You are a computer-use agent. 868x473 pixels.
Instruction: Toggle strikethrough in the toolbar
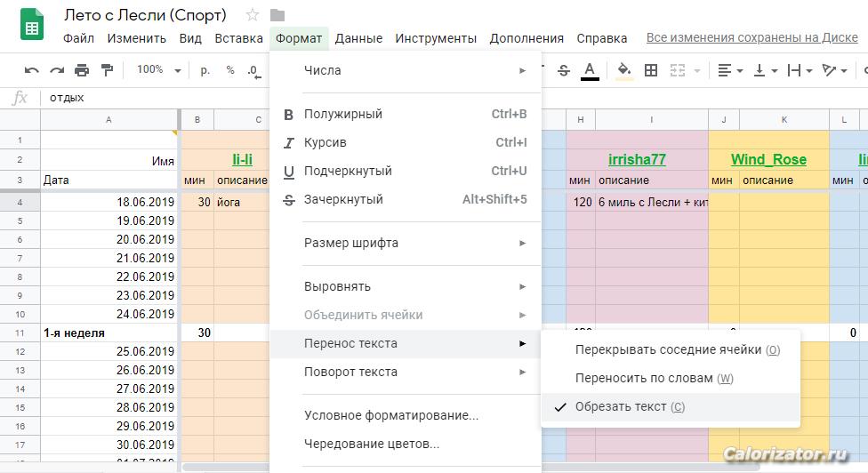click(x=562, y=70)
